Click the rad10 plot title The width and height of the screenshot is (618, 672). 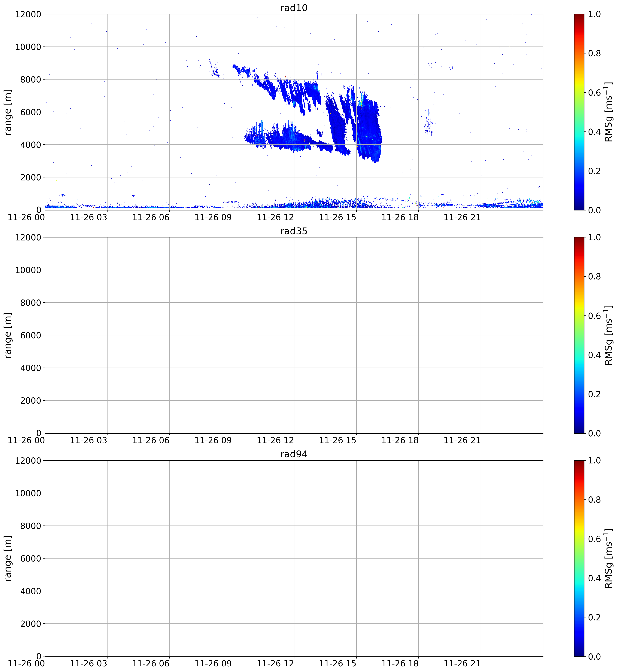[x=294, y=8]
